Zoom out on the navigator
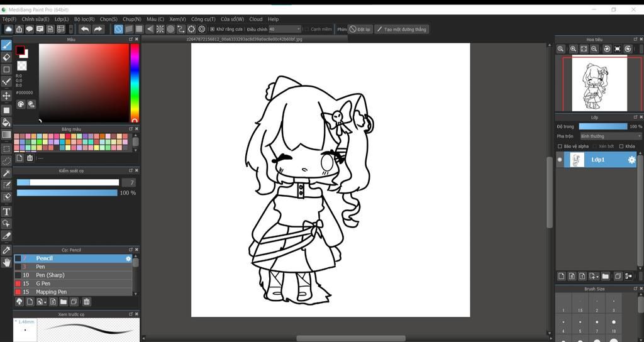Screen dimensions: 644x342 coord(594,49)
